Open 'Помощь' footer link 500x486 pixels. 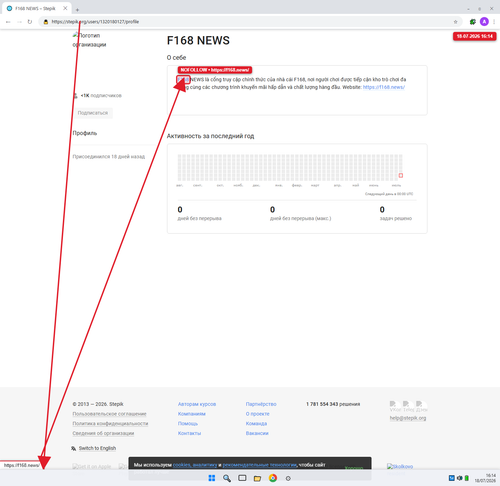[x=188, y=424]
